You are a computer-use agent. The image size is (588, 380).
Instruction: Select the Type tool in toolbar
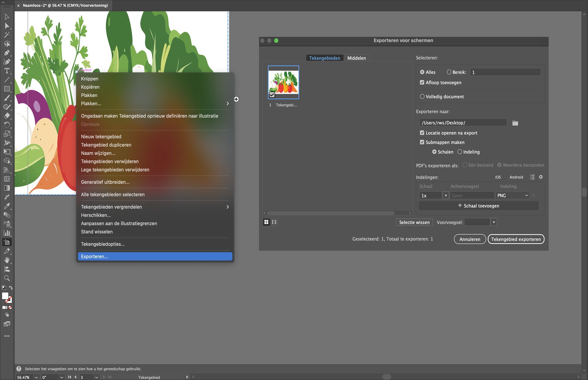tap(7, 71)
